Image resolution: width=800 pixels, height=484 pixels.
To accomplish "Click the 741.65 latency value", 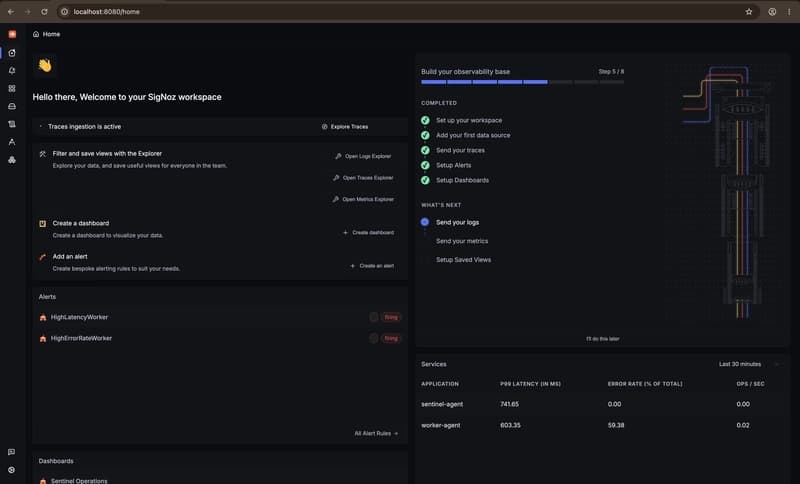I will click(x=509, y=404).
